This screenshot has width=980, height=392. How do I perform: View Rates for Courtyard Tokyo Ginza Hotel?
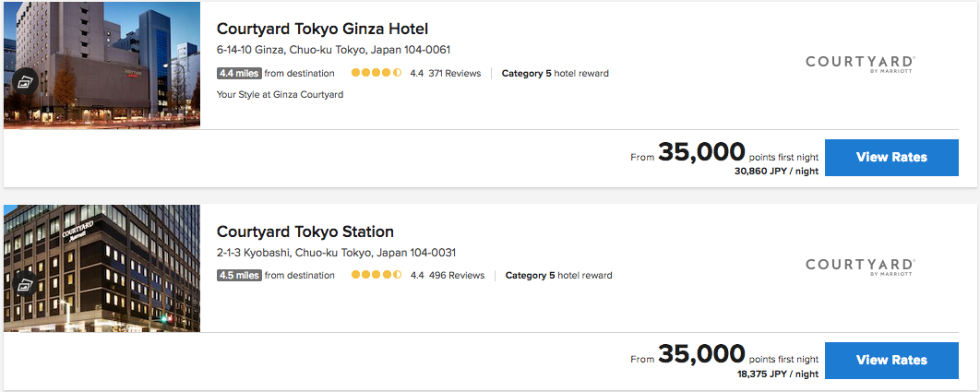(891, 157)
